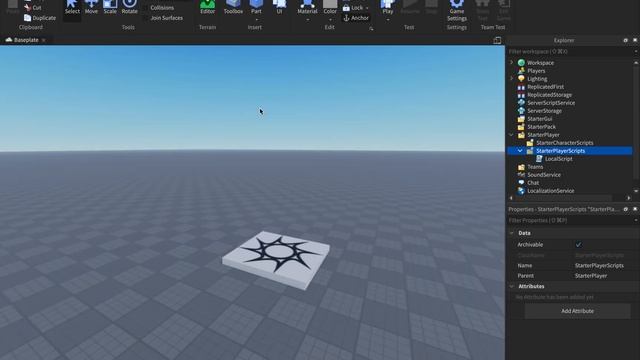Close the Properties panel
The width and height of the screenshot is (640, 360).
[x=635, y=209]
